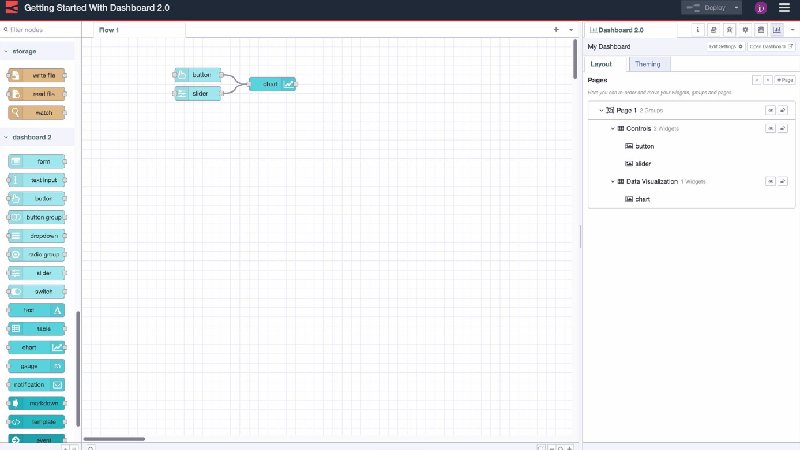The width and height of the screenshot is (800, 450).
Task: Click the Open Dashboard button
Action: pos(771,46)
